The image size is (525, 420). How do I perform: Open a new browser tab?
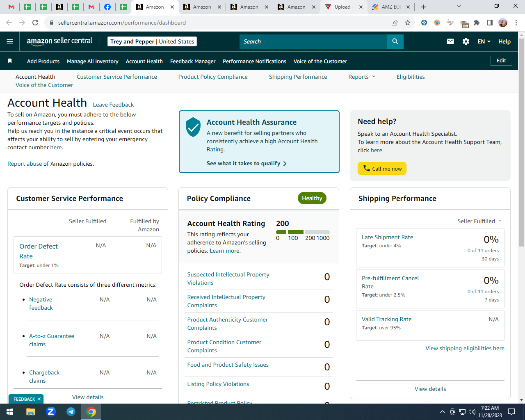click(x=424, y=7)
